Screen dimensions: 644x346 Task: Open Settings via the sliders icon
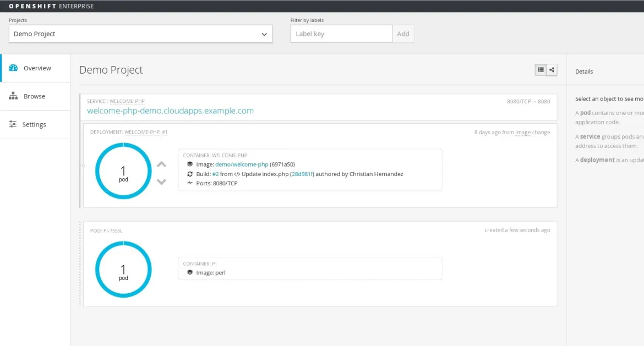13,124
